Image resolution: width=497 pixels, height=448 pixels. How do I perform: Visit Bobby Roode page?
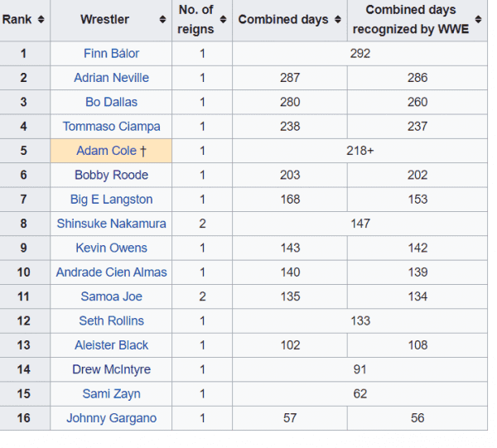(x=111, y=175)
